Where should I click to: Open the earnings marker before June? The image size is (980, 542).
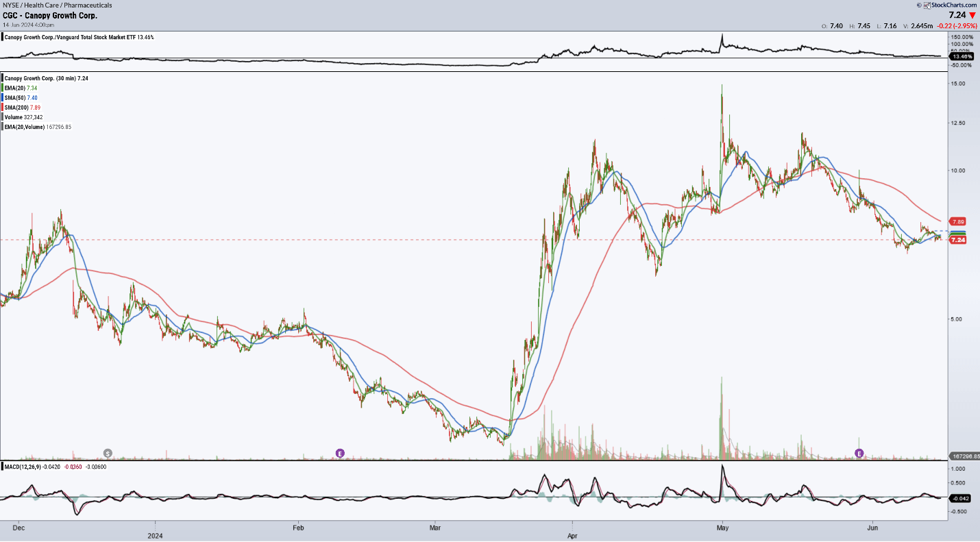click(x=859, y=453)
